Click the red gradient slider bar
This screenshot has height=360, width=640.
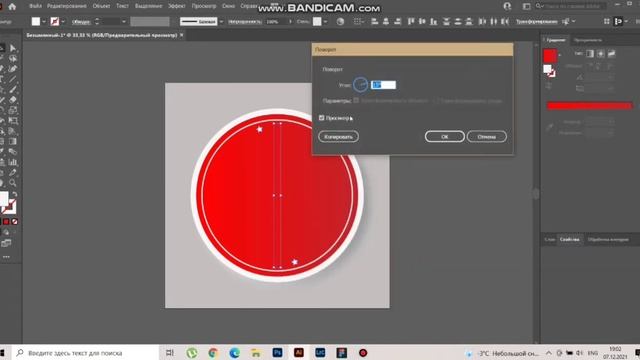[x=589, y=106]
